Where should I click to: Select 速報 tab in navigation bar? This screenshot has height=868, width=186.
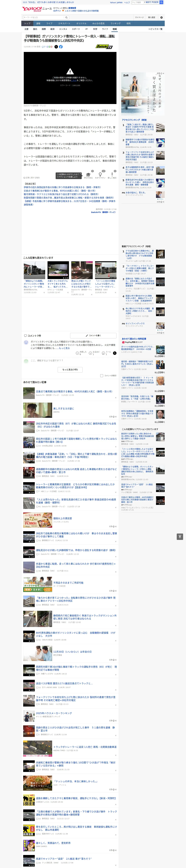pyautogui.click(x=38, y=24)
